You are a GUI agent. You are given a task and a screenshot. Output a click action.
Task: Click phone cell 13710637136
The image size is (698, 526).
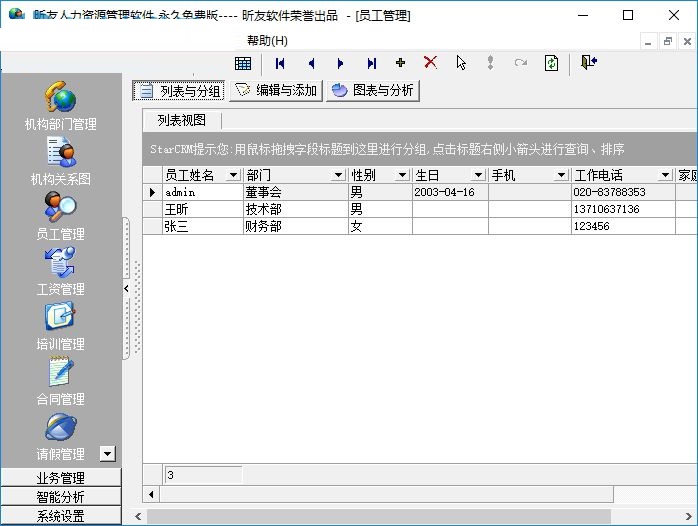(623, 209)
